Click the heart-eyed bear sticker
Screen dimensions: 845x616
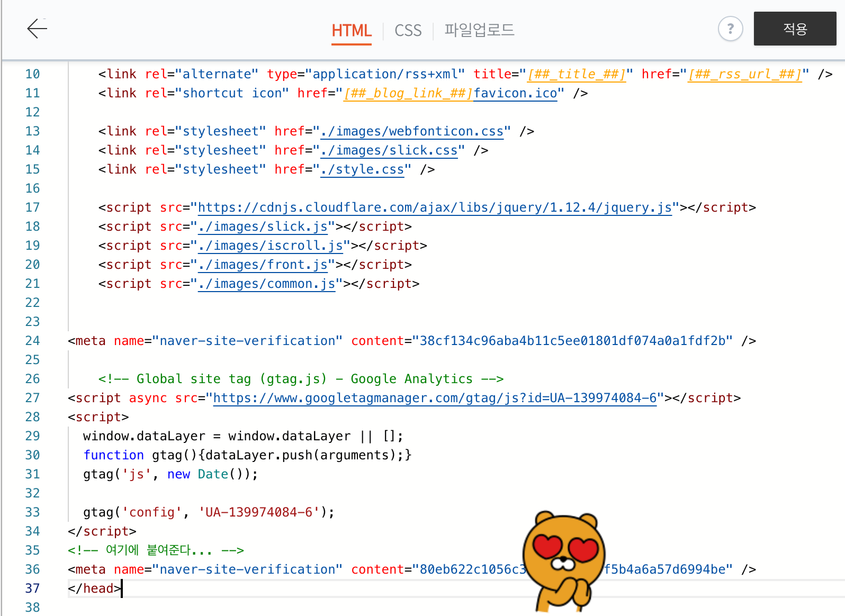tap(564, 561)
